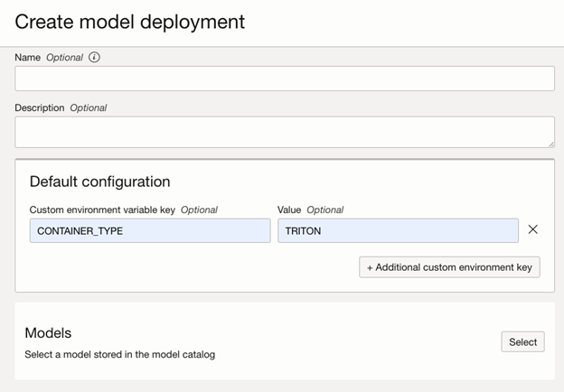The image size is (564, 392).
Task: Click the Create model deployment heading
Action: [x=129, y=21]
